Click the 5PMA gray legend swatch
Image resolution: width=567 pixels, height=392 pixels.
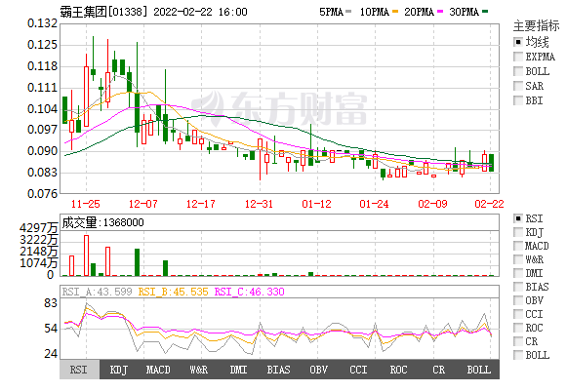(x=348, y=12)
